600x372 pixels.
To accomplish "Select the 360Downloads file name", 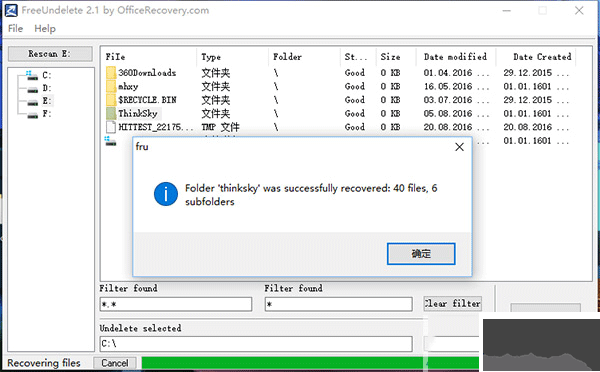I will [x=147, y=73].
